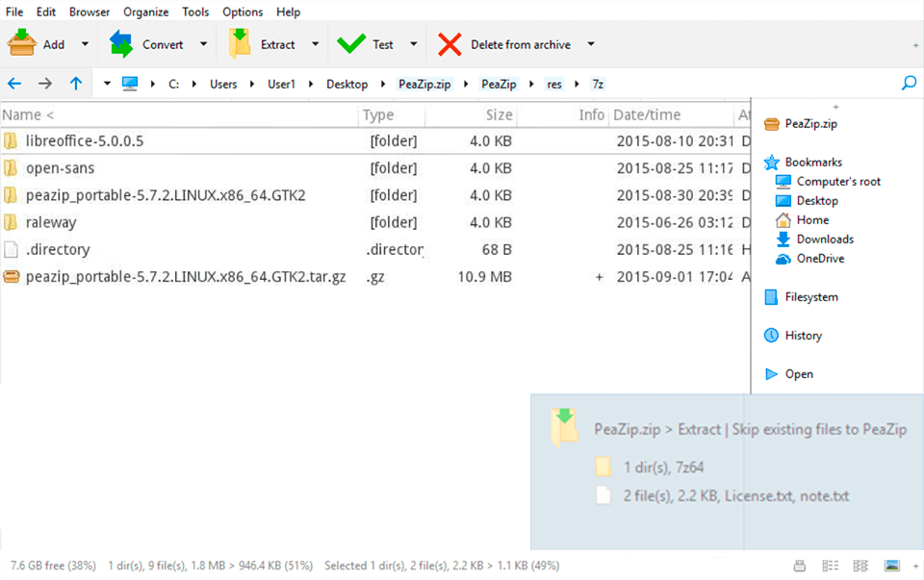Go forward with the right arrow
This screenshot has height=580, width=924.
pyautogui.click(x=45, y=84)
